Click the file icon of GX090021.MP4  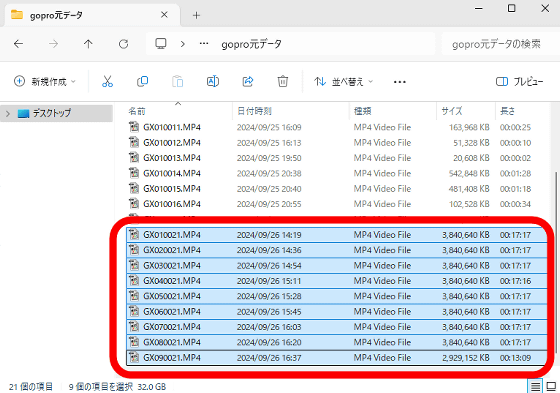tap(134, 357)
